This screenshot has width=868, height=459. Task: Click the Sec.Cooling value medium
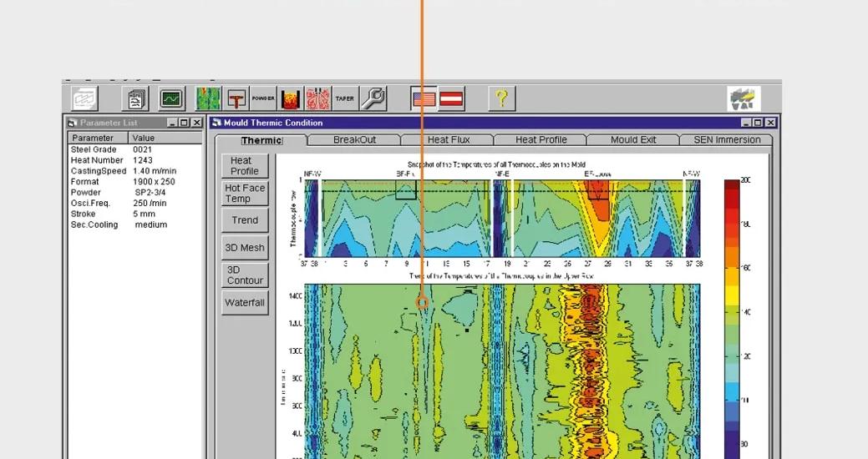(151, 225)
